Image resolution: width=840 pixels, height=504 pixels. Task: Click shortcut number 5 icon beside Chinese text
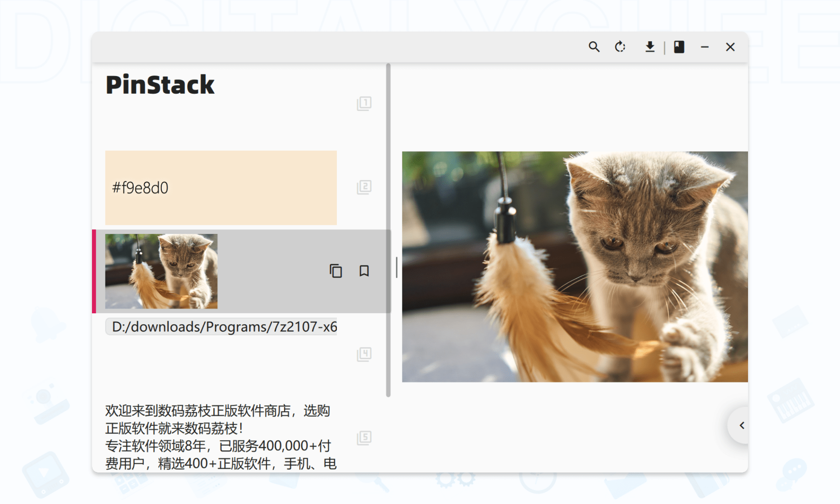(364, 438)
